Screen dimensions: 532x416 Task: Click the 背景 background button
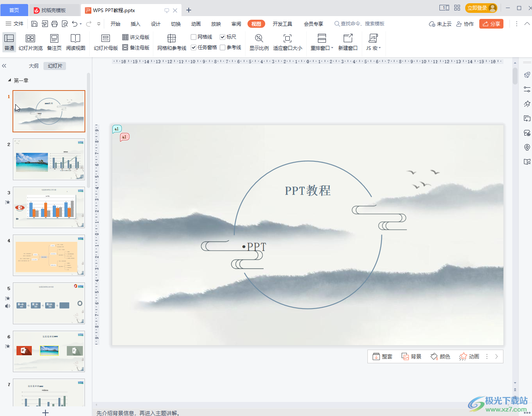coord(411,356)
